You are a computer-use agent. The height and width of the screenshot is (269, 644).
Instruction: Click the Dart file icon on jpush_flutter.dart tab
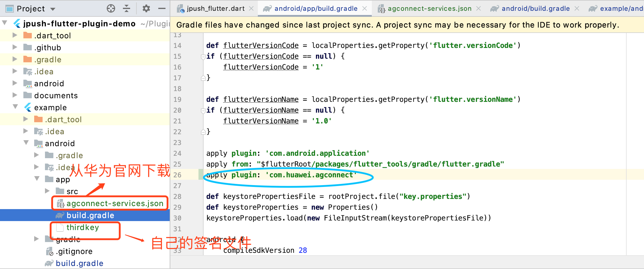[180, 9]
